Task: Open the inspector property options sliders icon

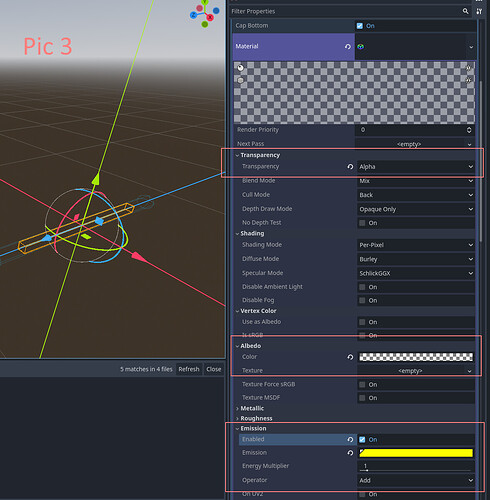Action: [x=479, y=11]
